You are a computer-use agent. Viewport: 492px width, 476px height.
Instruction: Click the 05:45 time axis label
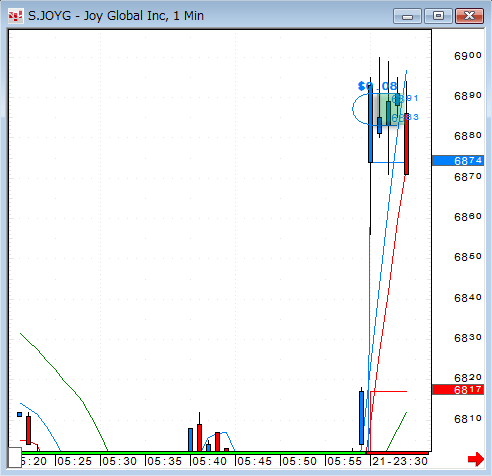(x=254, y=461)
